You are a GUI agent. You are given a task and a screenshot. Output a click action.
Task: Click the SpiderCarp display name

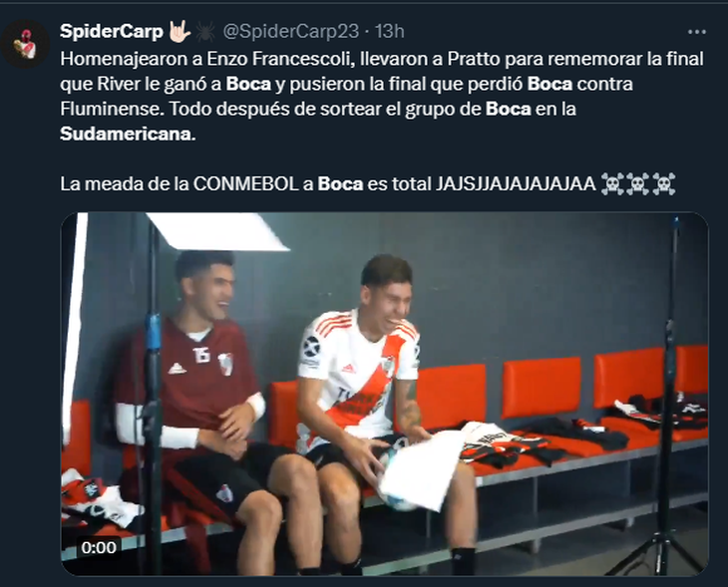point(112,32)
